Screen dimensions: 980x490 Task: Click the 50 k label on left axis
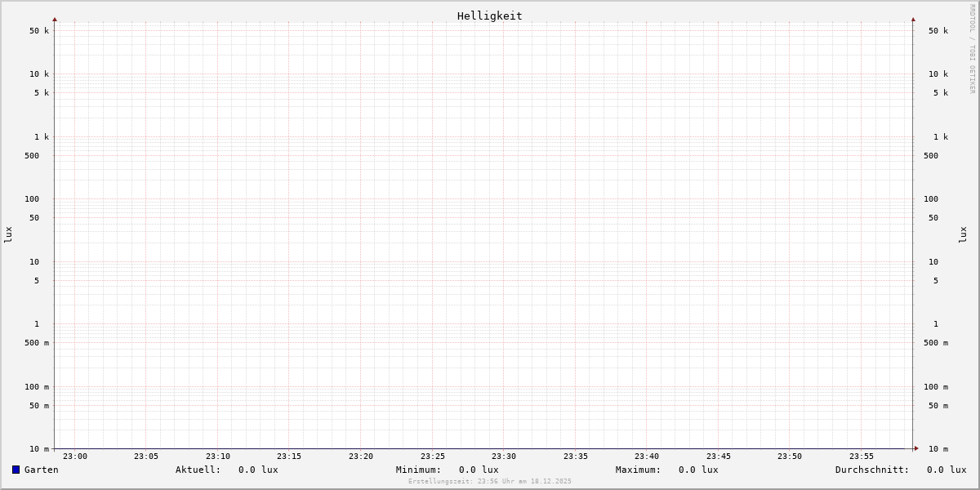tap(39, 31)
